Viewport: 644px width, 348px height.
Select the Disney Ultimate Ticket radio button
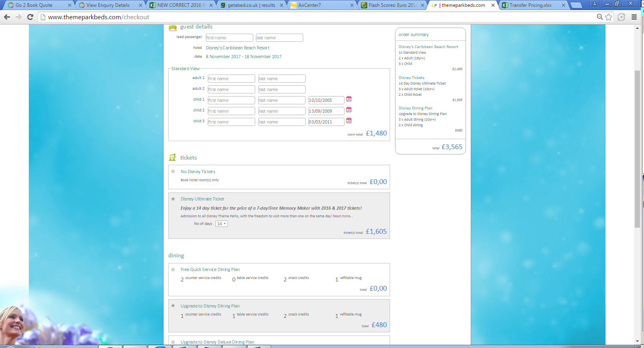173,199
